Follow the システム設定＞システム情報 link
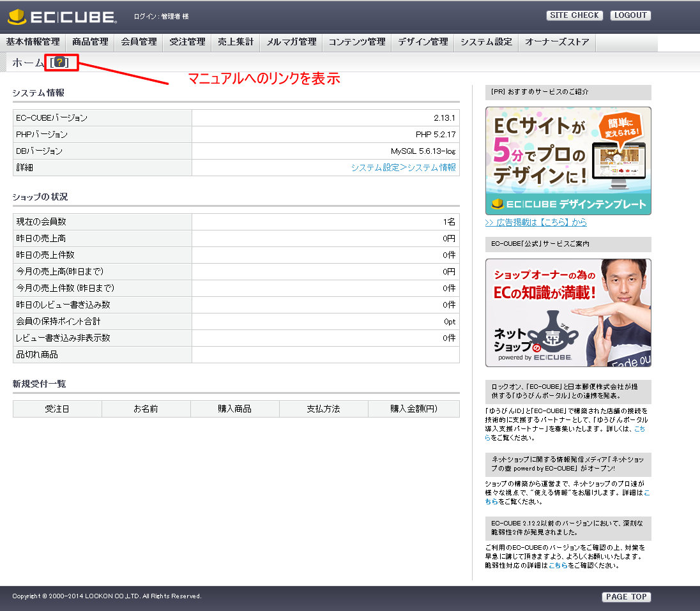This screenshot has height=611, width=700. point(404,167)
